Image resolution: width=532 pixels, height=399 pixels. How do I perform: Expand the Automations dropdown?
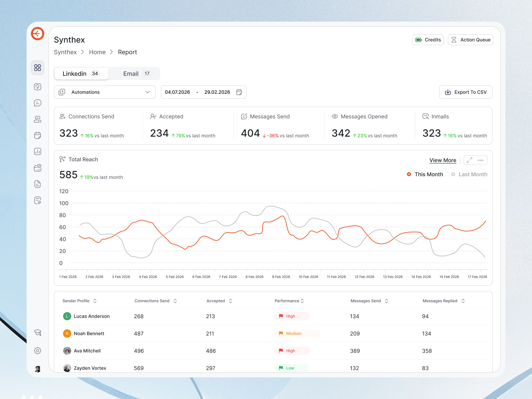(x=104, y=92)
